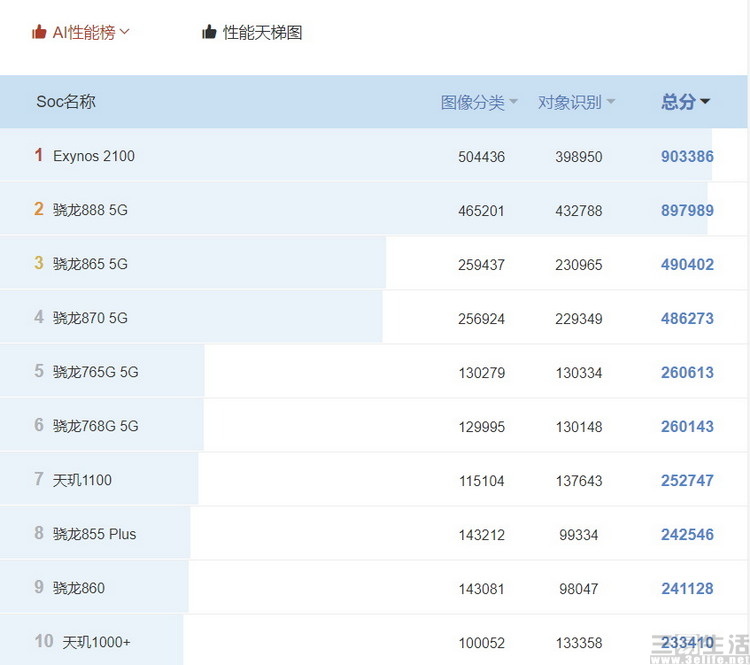Click object recognition value 130334
The image size is (750, 665).
(579, 373)
